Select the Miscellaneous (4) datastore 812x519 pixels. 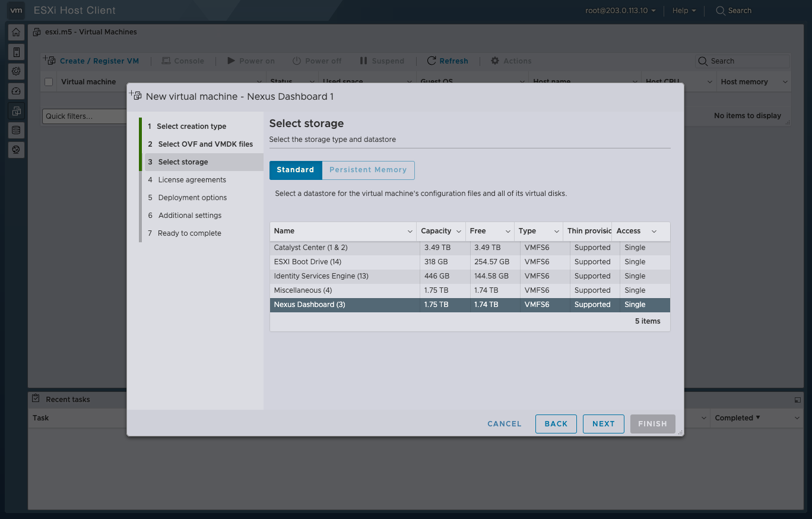point(470,290)
